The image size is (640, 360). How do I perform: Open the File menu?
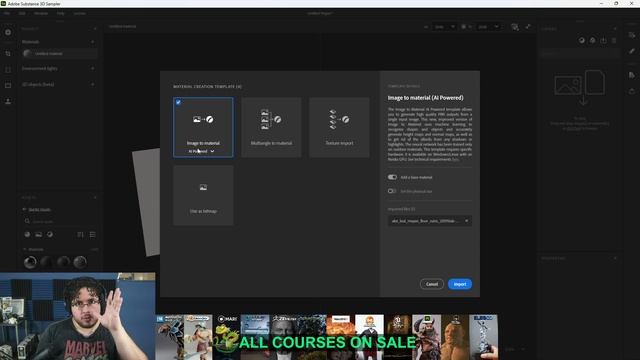pyautogui.click(x=7, y=13)
